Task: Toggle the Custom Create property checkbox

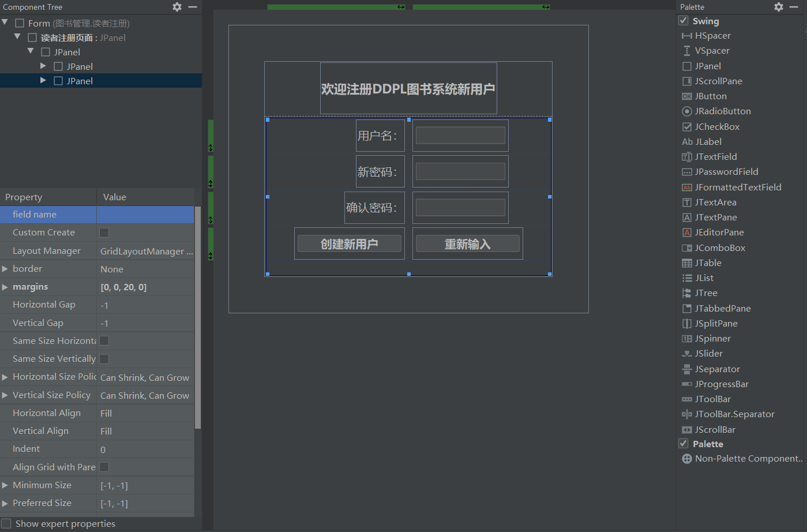Action: click(104, 233)
